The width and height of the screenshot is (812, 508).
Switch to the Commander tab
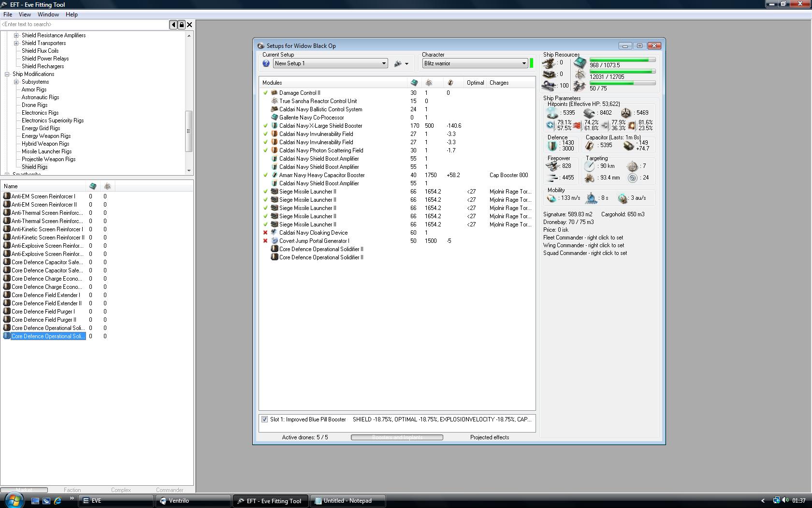[x=170, y=490]
